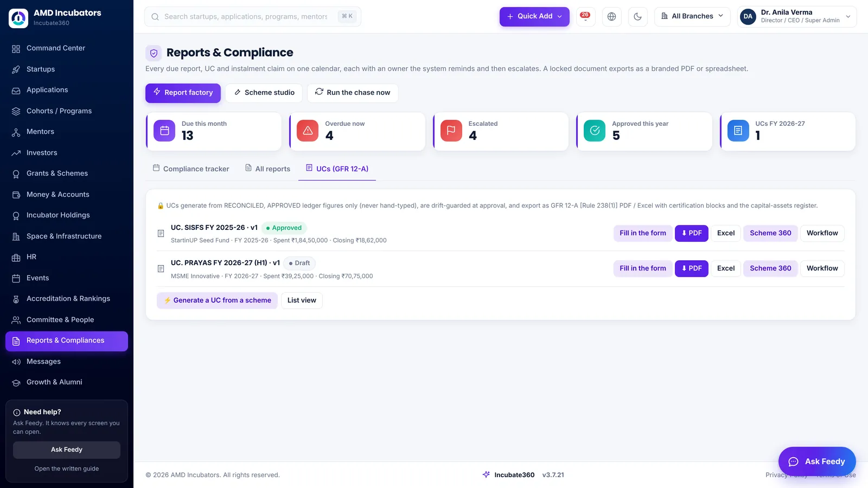This screenshot has width=868, height=488.
Task: Open Messages sidebar item
Action: (x=67, y=362)
